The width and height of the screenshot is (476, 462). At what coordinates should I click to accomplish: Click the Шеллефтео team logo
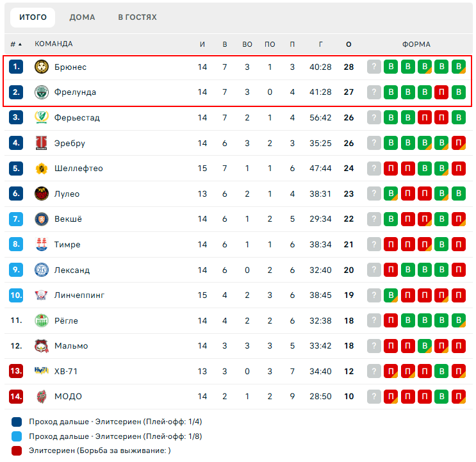(x=42, y=169)
